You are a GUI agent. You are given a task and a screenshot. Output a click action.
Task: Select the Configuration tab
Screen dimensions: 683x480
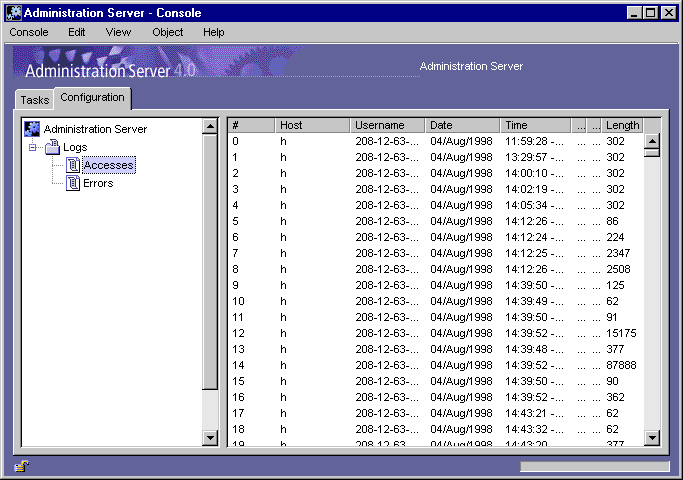point(92,98)
